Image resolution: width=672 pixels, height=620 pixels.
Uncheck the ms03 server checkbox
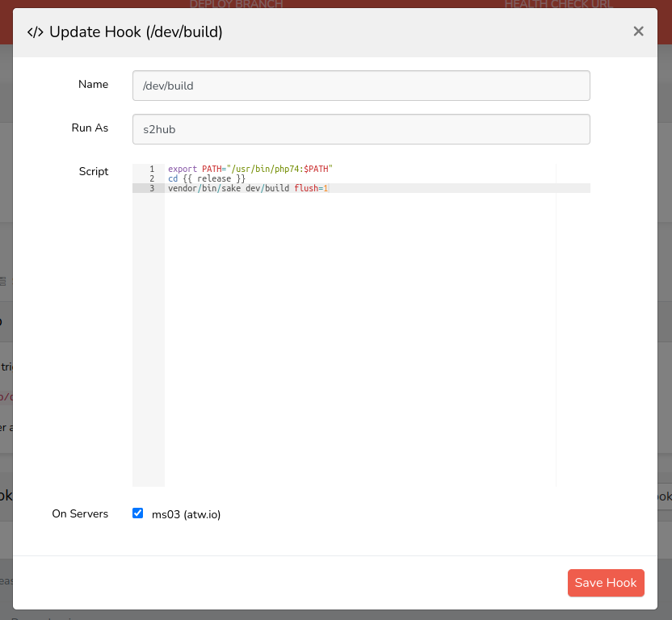137,513
